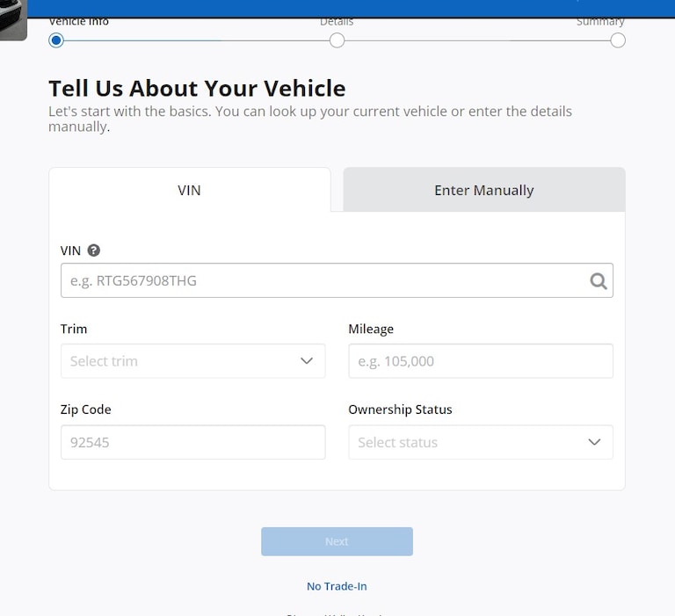Screen dimensions: 675x616
Task: Select the Summary step circle
Action: [x=618, y=40]
